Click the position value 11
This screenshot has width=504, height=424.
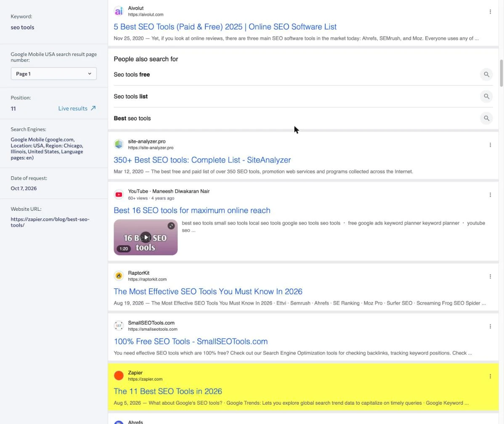pyautogui.click(x=13, y=109)
